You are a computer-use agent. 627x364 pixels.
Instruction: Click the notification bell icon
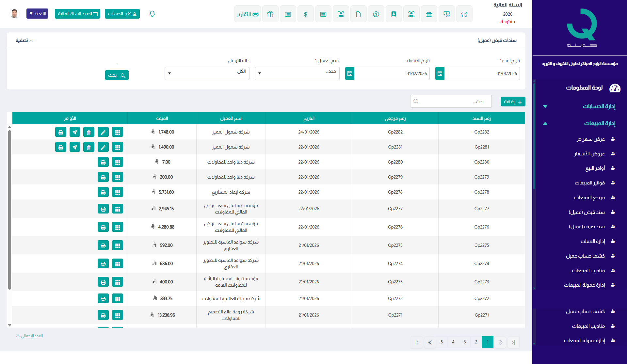click(152, 14)
